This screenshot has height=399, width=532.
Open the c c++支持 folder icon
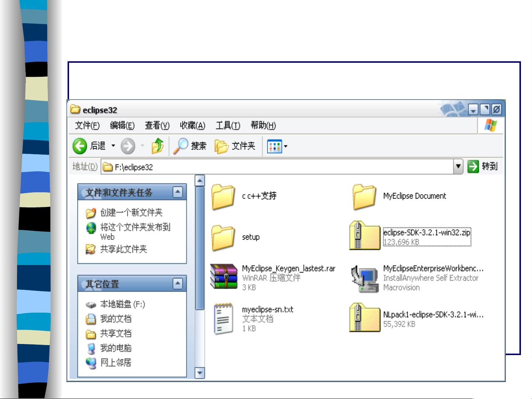pyautogui.click(x=223, y=197)
